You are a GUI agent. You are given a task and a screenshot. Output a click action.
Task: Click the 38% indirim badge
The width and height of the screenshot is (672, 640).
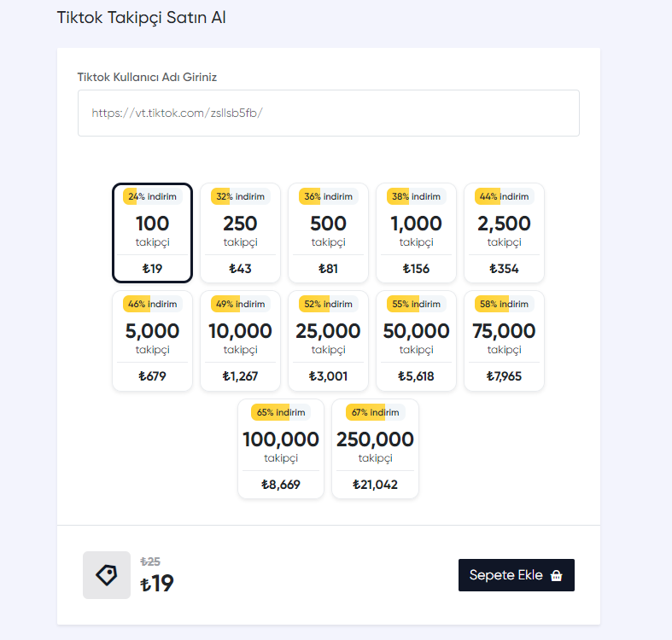[x=416, y=196]
